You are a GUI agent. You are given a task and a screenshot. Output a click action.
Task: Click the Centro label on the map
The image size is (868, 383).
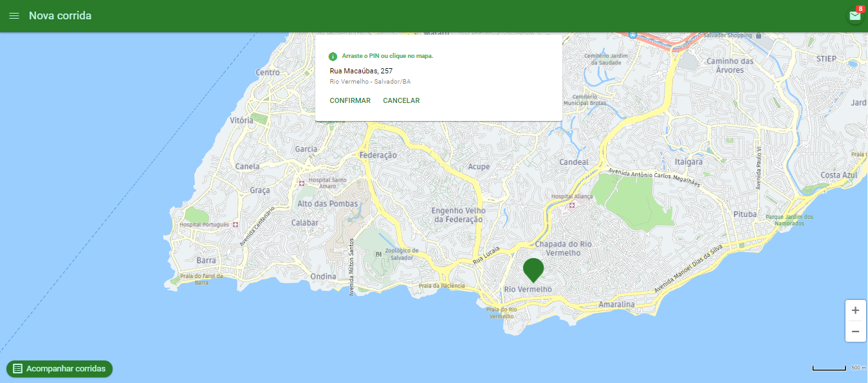click(268, 73)
